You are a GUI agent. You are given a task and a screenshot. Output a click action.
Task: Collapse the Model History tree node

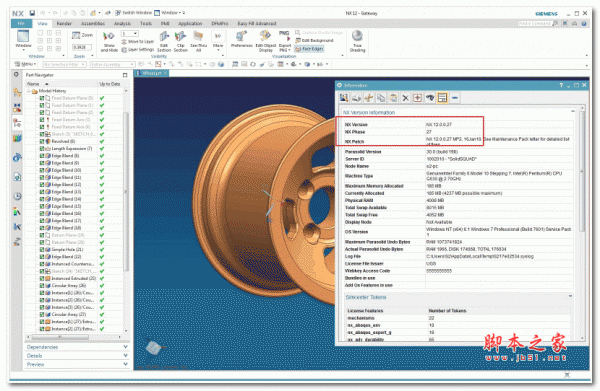pyautogui.click(x=29, y=91)
